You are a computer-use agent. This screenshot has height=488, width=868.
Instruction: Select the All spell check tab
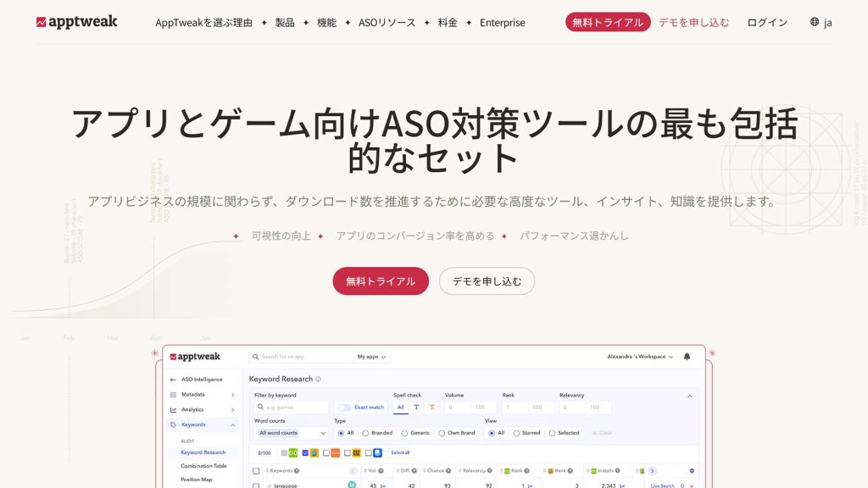pyautogui.click(x=400, y=408)
